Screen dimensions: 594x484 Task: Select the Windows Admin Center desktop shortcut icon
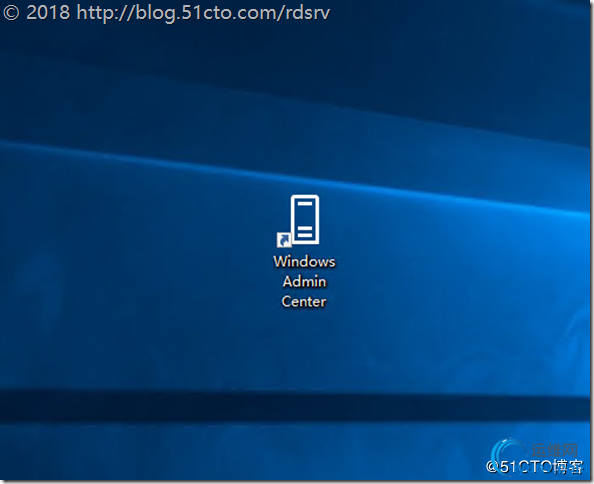pos(299,221)
